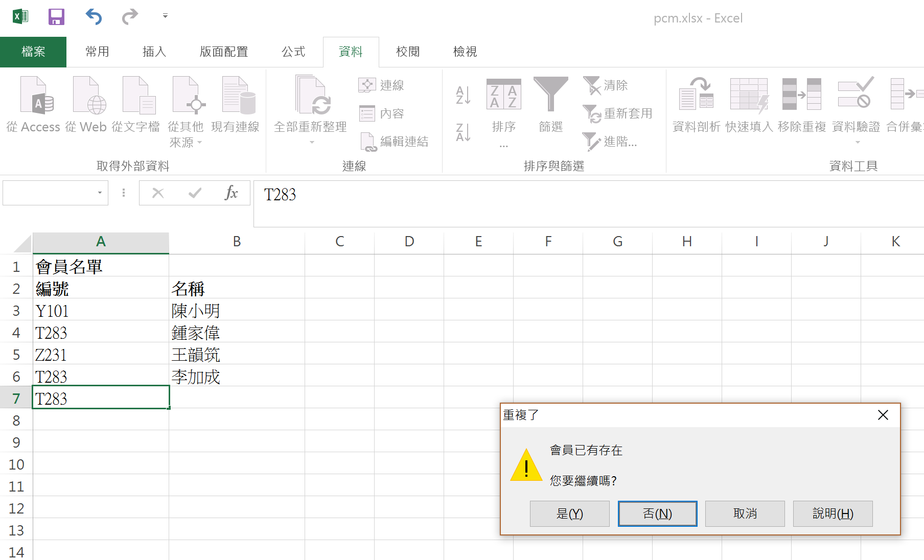Switch to the 插入 ribbon tab
This screenshot has width=924, height=560.
coord(154,51)
